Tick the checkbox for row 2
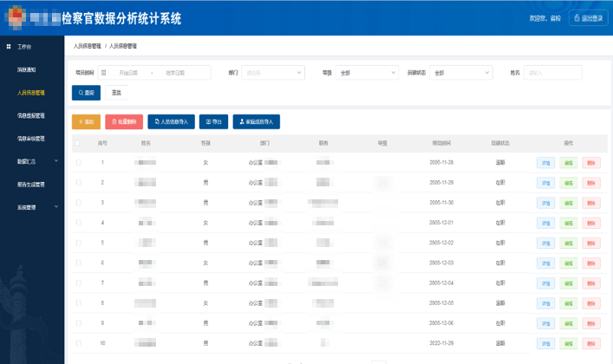 [x=79, y=183]
